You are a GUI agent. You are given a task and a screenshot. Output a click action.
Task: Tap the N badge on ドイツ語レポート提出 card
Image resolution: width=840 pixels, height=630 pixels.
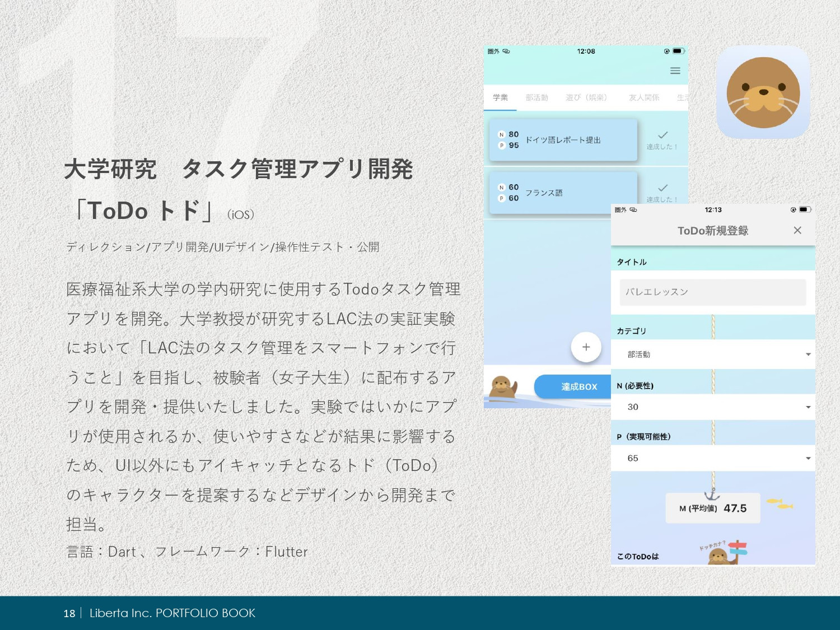(x=501, y=134)
